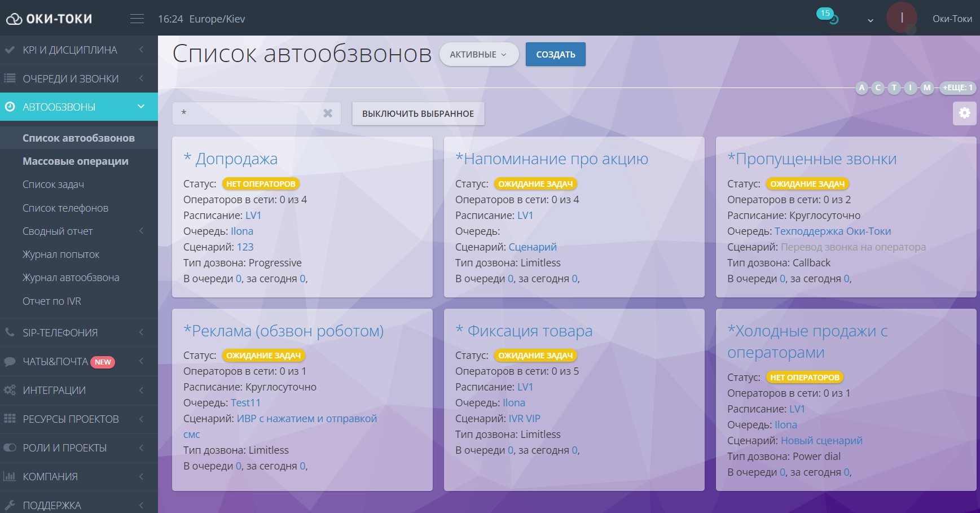Click the phone icon next to SIP-ТЕЛЕФОНИЯ
This screenshot has width=980, height=513.
[x=10, y=332]
